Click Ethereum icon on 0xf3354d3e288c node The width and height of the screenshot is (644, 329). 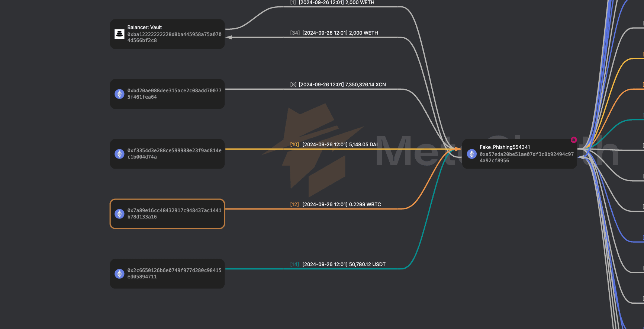[119, 154]
